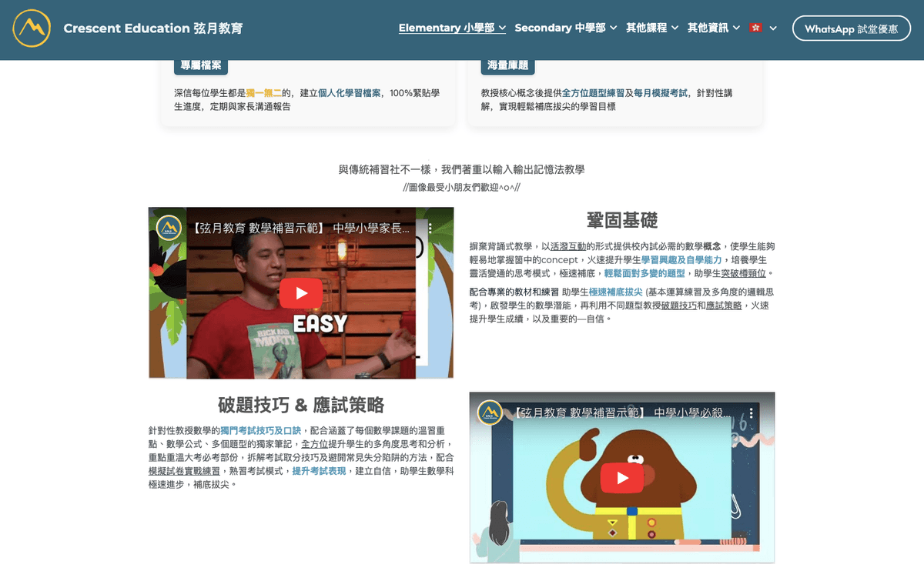
Task: Click the WhatsApp 試堂優惠 button
Action: click(852, 28)
